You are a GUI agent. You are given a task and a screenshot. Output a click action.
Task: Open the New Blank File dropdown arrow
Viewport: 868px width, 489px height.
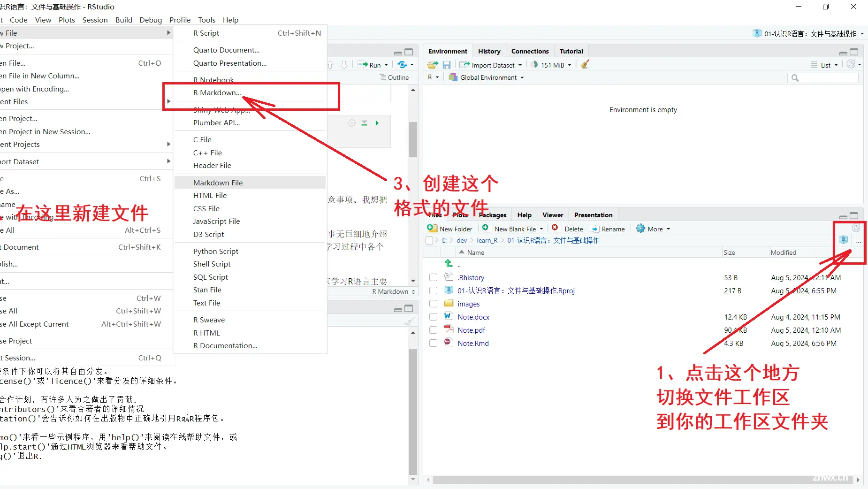tap(541, 229)
